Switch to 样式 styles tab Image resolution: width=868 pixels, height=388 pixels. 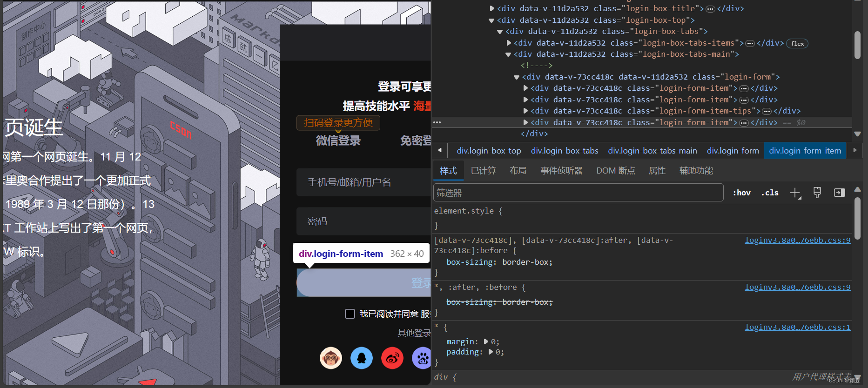pos(448,171)
